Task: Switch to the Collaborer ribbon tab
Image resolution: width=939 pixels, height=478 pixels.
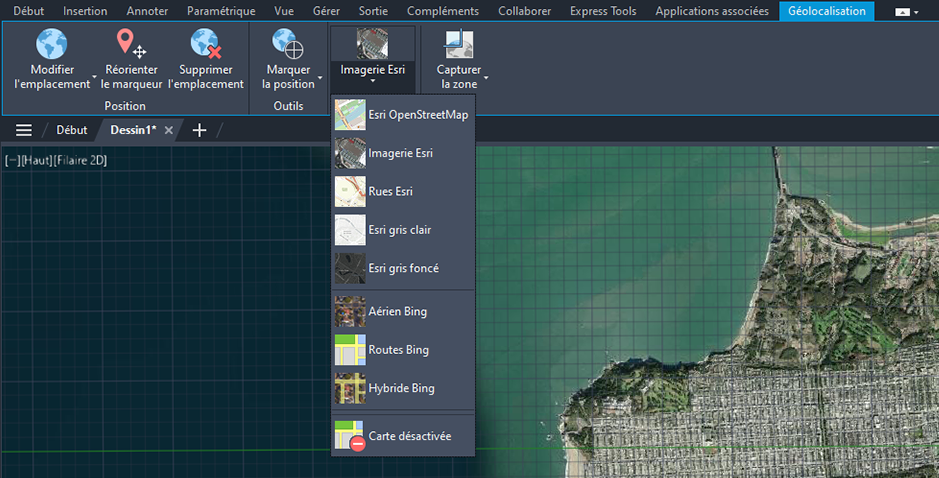Action: coord(525,11)
